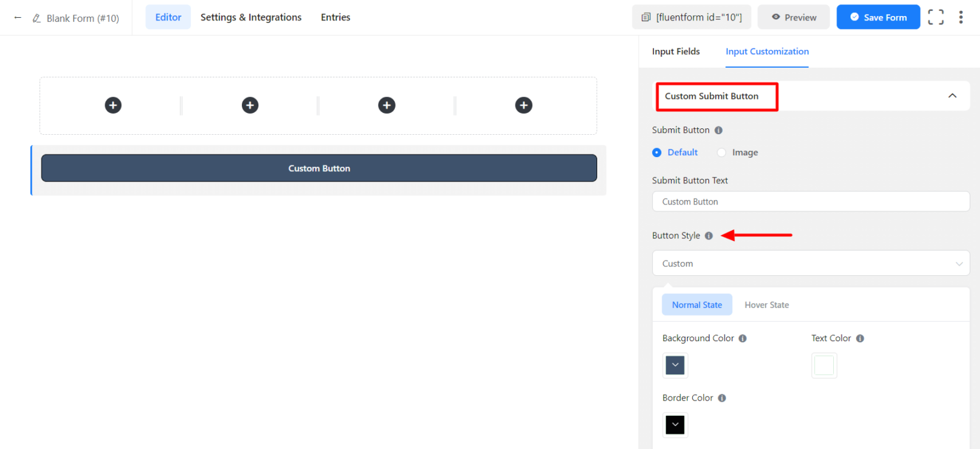The width and height of the screenshot is (980, 449).
Task: Click the Button Style info tooltip icon
Action: click(x=709, y=235)
